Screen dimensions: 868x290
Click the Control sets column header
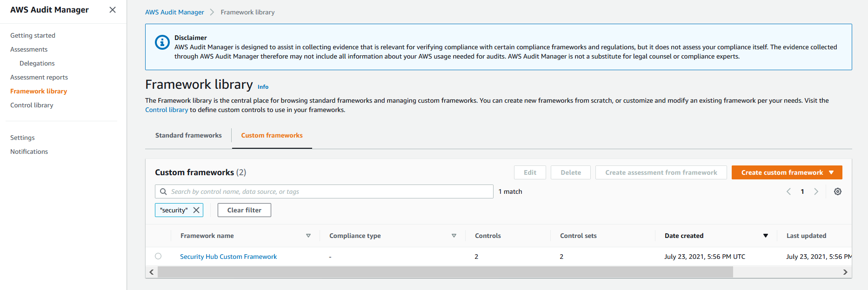coord(578,236)
